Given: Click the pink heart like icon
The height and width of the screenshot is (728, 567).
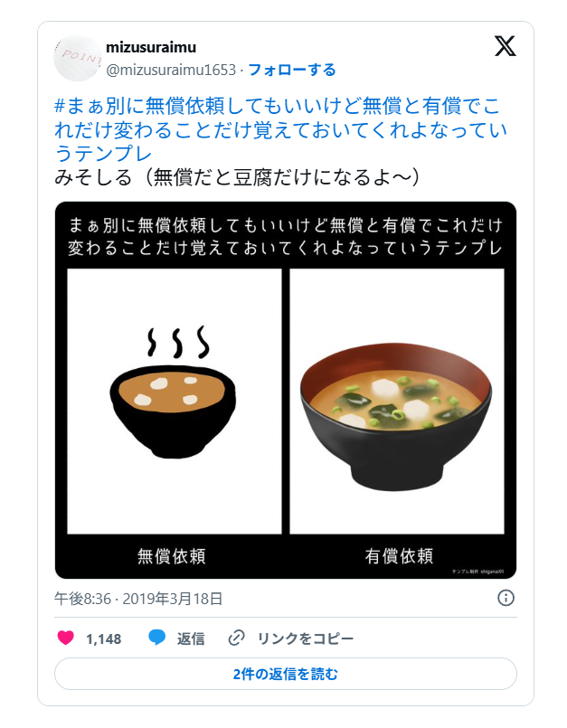Looking at the screenshot, I should [65, 638].
